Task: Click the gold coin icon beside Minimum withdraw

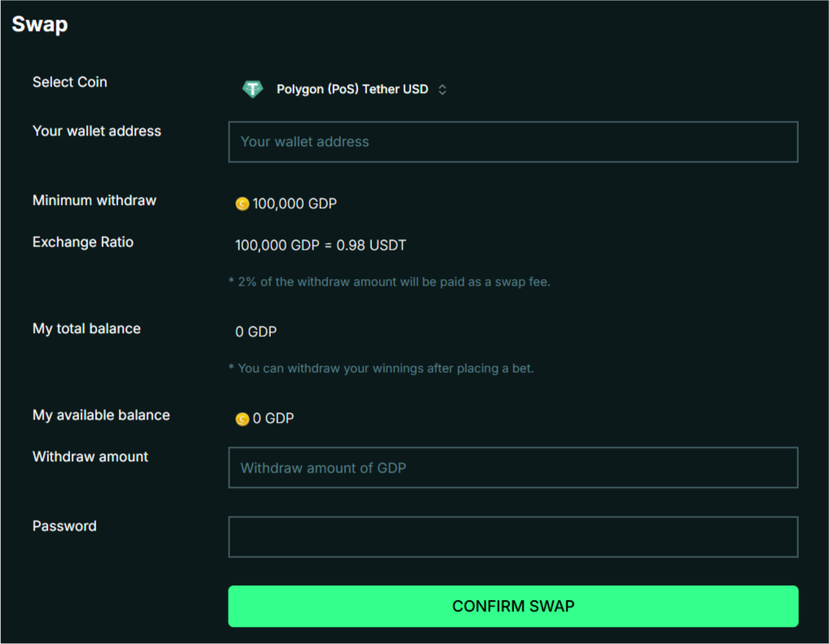Action: [242, 204]
